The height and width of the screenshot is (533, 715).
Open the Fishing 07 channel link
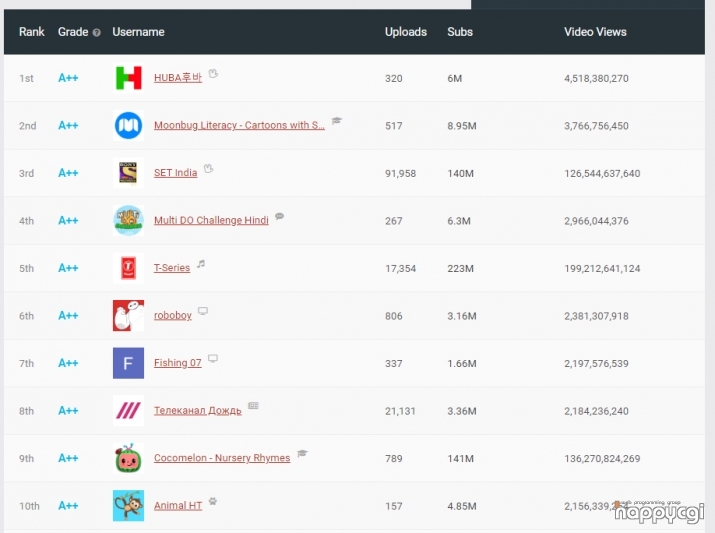177,363
